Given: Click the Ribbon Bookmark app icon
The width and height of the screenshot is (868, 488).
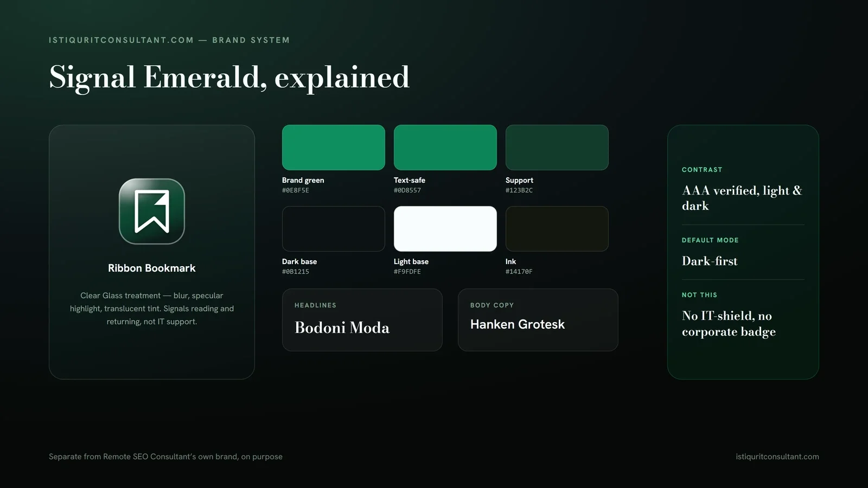Looking at the screenshot, I should [152, 211].
